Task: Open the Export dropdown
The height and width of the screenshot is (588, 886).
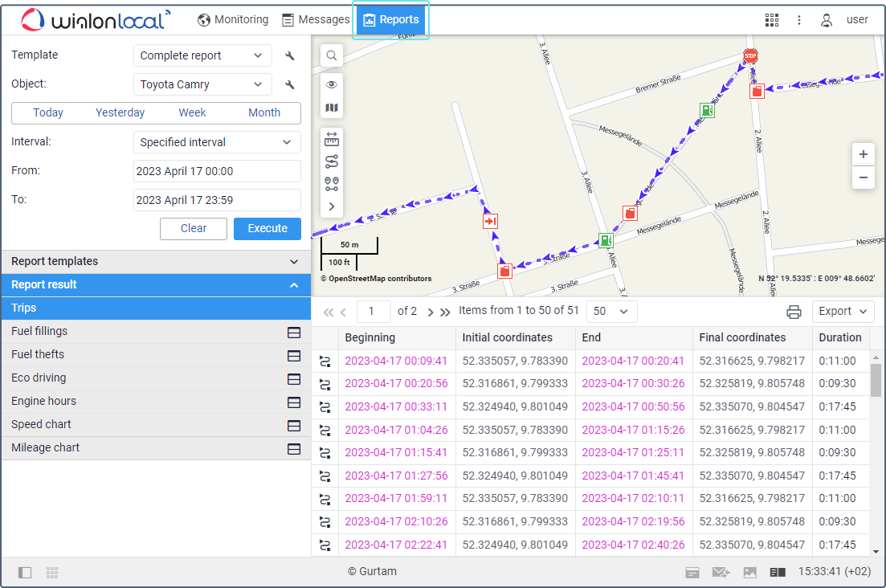Action: click(843, 312)
